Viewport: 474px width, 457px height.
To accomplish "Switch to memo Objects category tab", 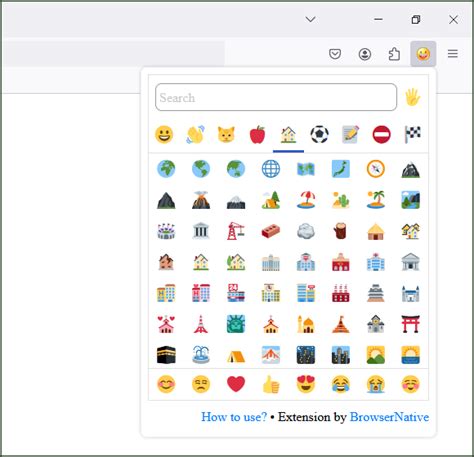I will coord(351,135).
